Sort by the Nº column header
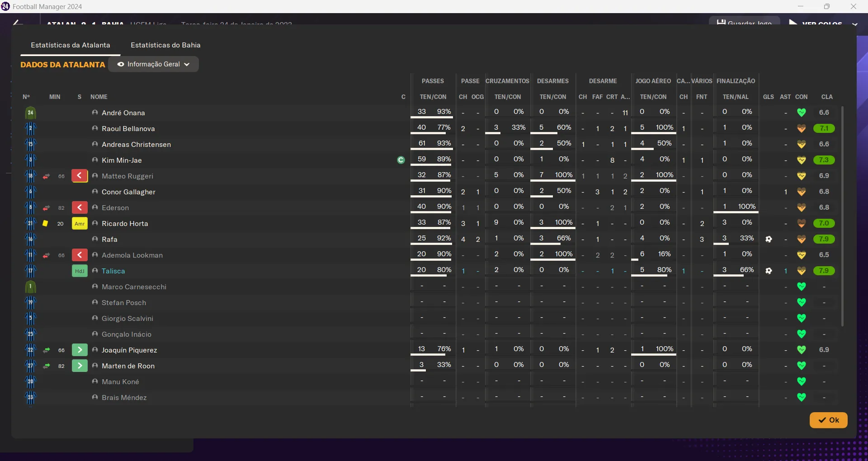 (x=26, y=97)
